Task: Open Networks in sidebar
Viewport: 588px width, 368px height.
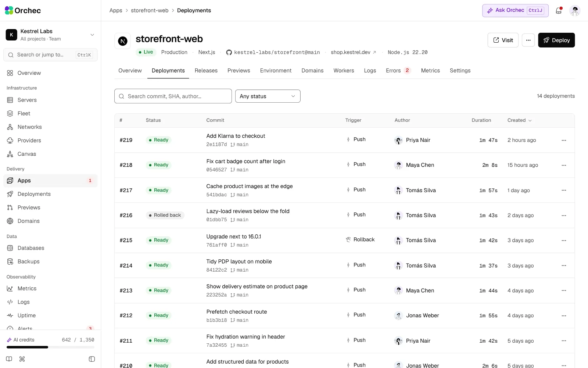Action: click(50, 127)
